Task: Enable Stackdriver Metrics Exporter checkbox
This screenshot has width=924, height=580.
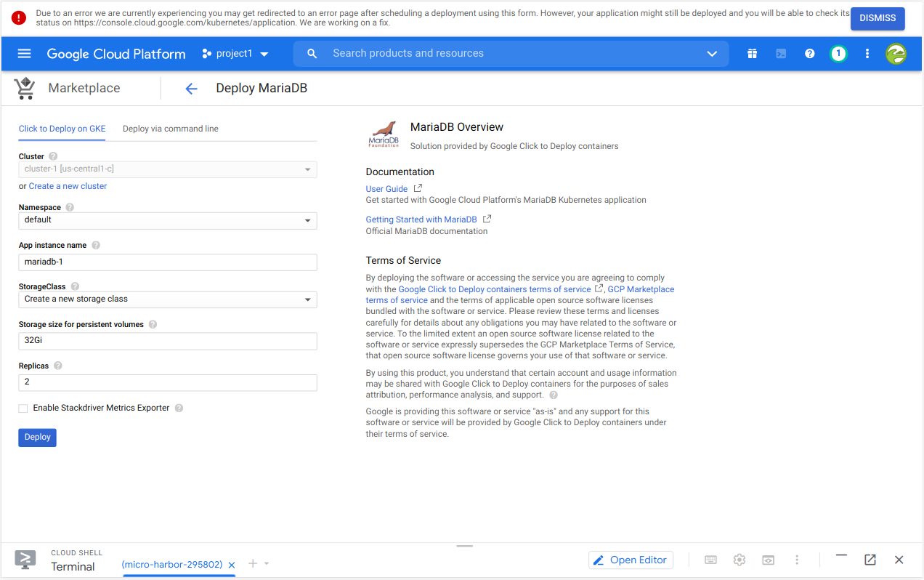Action: tap(23, 408)
